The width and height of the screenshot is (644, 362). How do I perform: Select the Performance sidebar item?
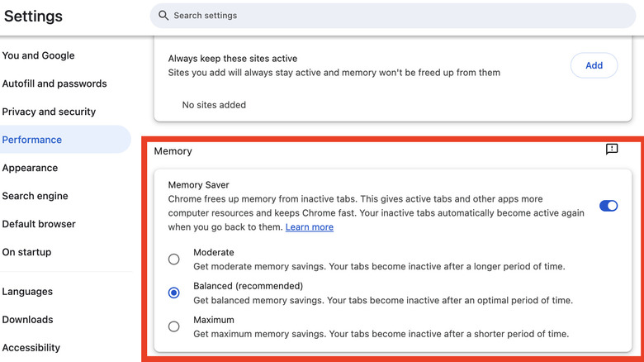click(x=32, y=140)
